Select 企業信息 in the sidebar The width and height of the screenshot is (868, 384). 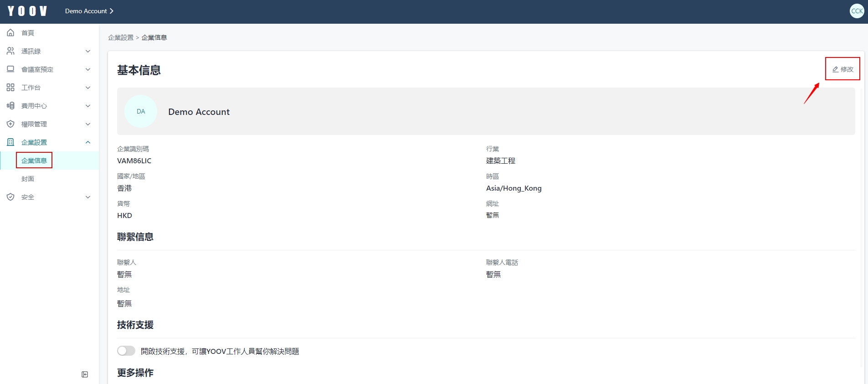pos(34,161)
